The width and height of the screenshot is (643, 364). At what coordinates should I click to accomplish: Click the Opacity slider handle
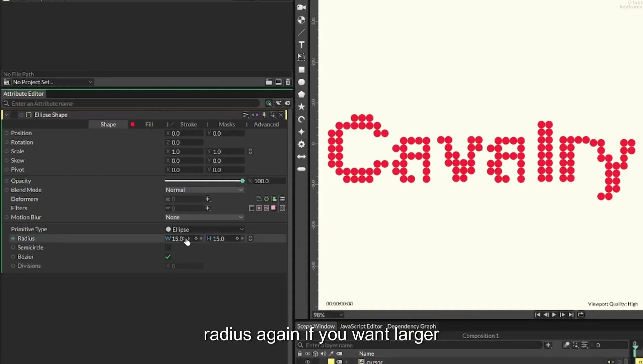point(242,181)
